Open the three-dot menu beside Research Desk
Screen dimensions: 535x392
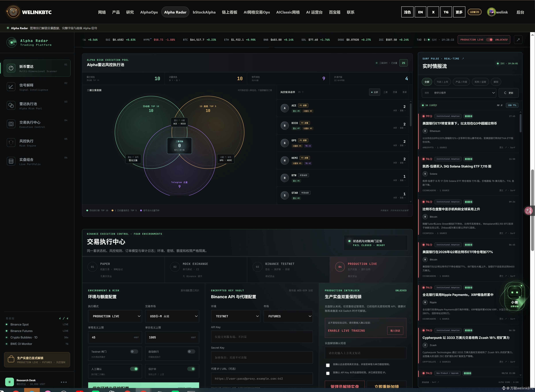(x=64, y=382)
